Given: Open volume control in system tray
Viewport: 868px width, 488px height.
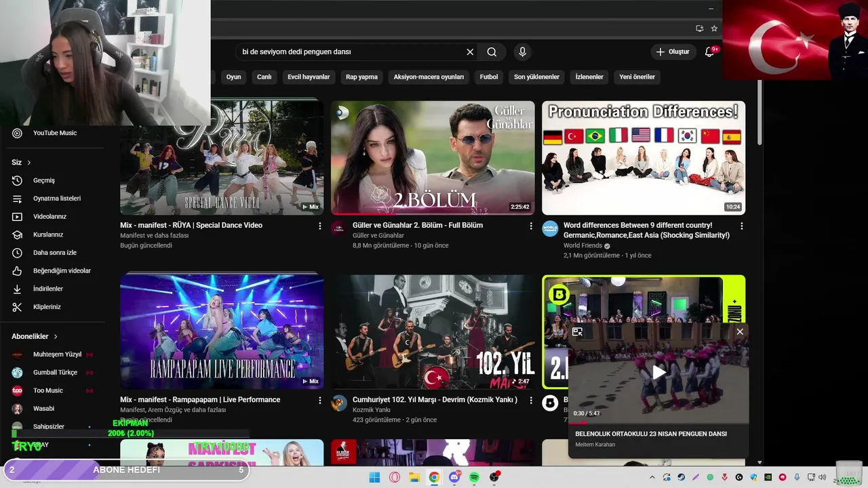Looking at the screenshot, I should (x=823, y=477).
